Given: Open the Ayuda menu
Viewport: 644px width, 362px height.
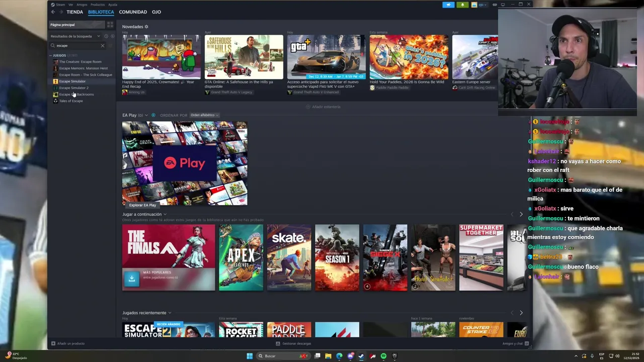Looking at the screenshot, I should click(113, 5).
